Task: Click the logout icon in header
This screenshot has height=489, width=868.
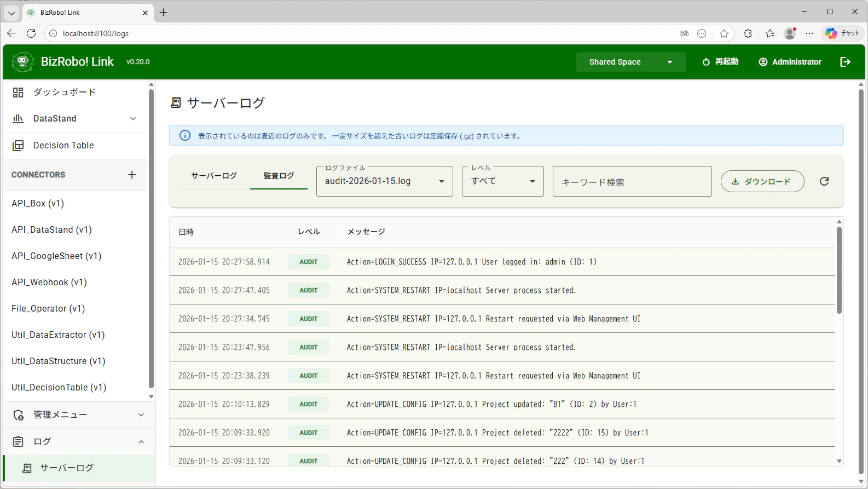Action: [x=846, y=62]
